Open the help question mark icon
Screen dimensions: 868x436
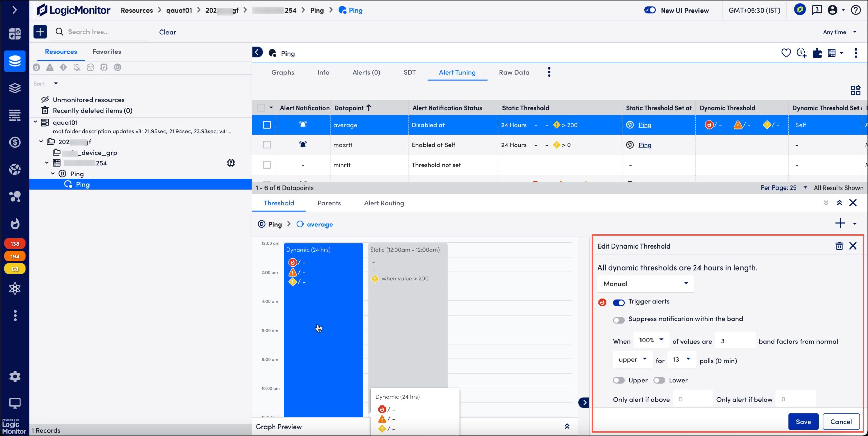[x=855, y=10]
